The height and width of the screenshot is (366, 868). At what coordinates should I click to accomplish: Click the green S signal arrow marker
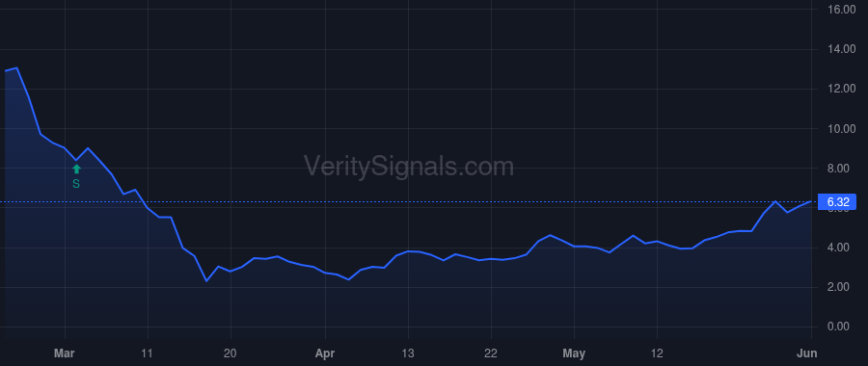click(76, 170)
